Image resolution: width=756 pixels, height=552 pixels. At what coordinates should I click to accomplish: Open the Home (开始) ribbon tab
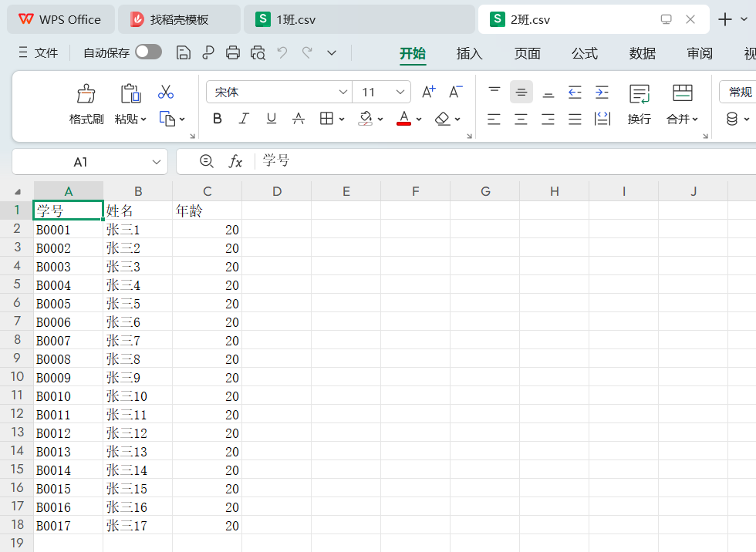tap(413, 53)
